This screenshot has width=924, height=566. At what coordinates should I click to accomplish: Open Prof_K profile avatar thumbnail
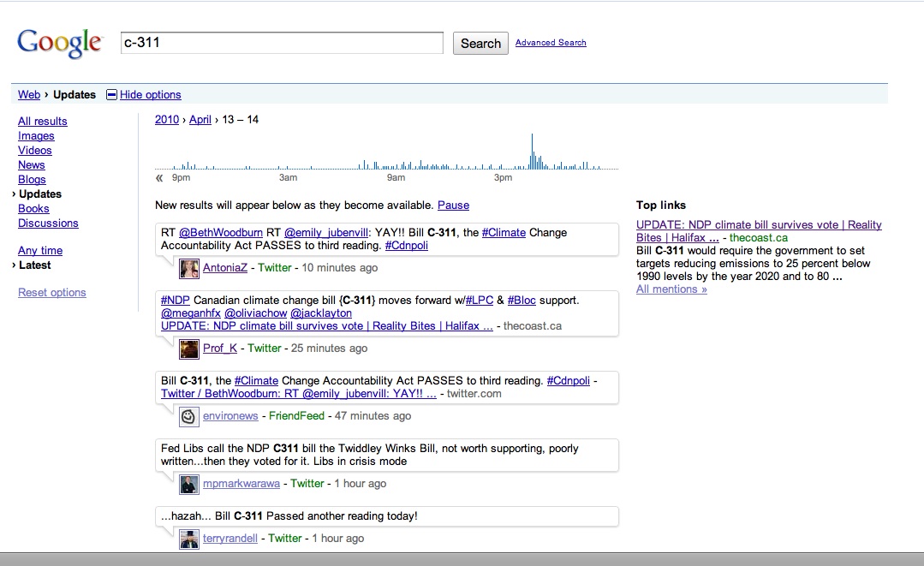tap(189, 349)
